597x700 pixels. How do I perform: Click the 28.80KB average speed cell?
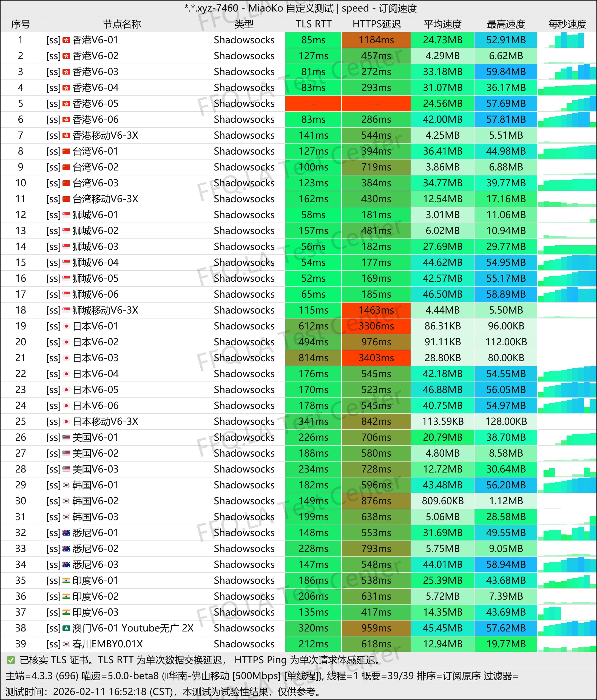point(443,358)
